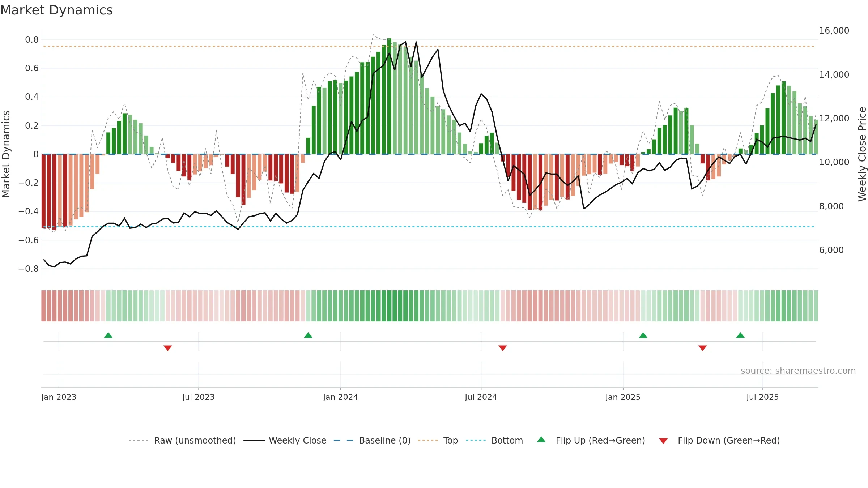Click the 12,000 price axis label
The image size is (868, 488).
(834, 118)
